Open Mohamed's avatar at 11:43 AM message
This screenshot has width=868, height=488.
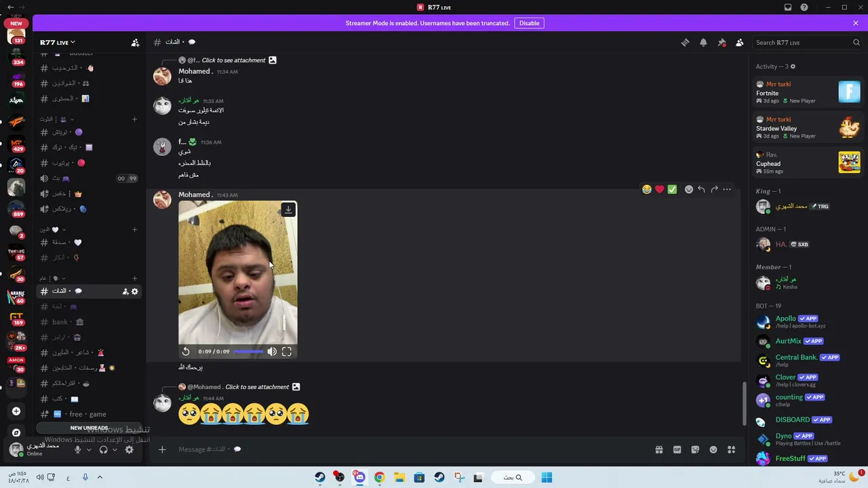[163, 200]
